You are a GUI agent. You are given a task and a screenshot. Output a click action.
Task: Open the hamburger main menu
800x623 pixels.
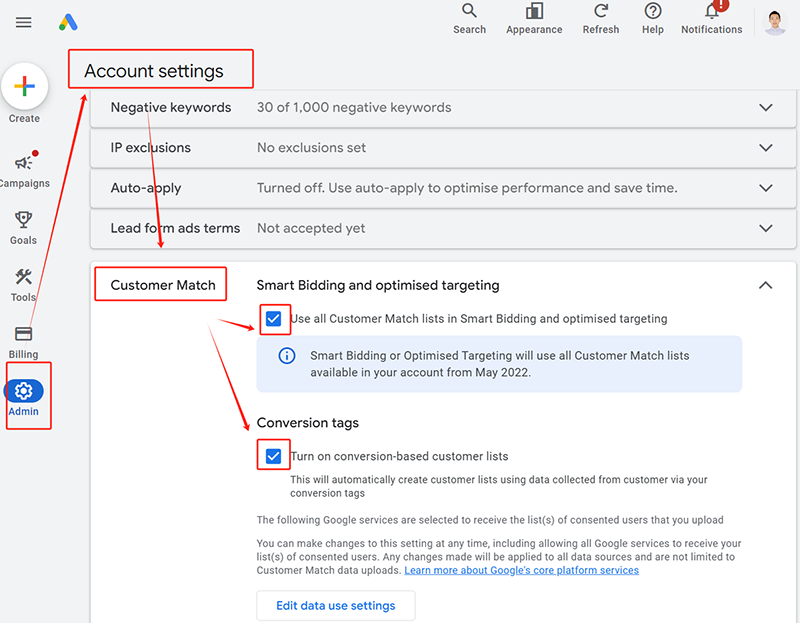[24, 22]
